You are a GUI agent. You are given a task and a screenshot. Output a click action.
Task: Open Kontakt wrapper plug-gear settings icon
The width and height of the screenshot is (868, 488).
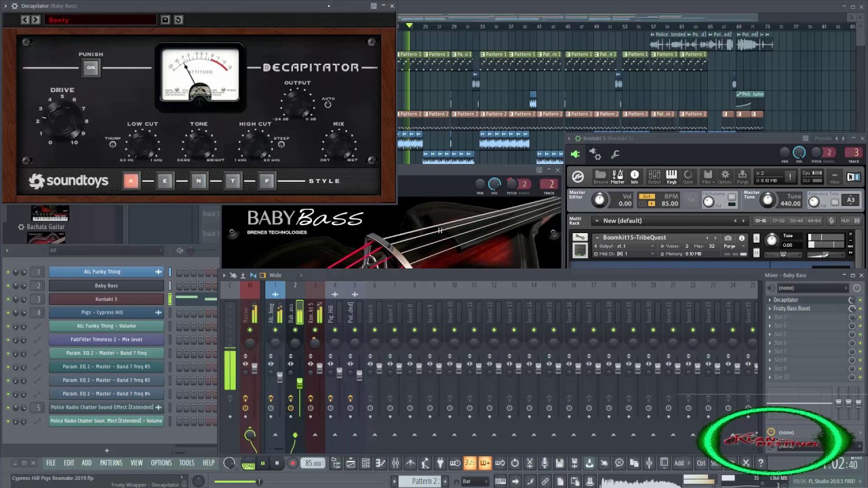[595, 155]
